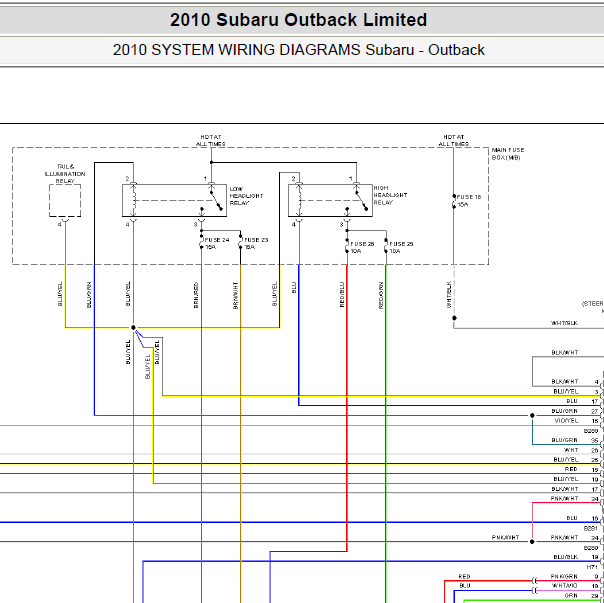Click the vertical "WHT/BLK" wire label
Viewport: 604px width, 603px height.
pos(449,294)
